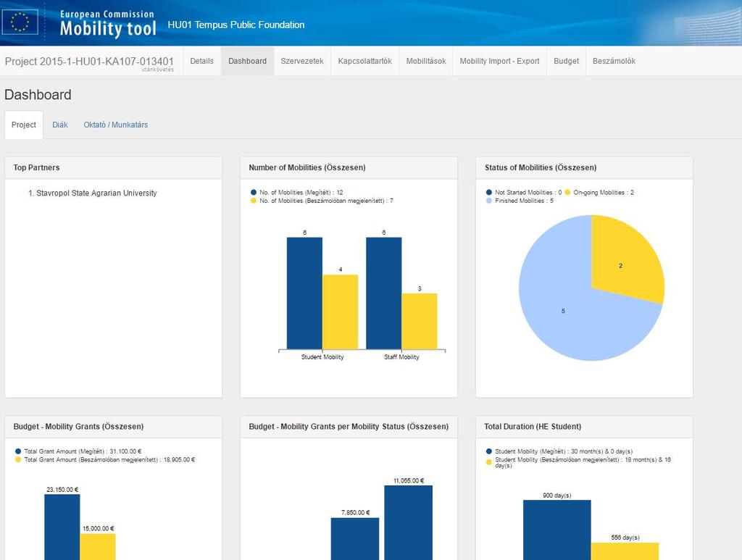The width and height of the screenshot is (742, 560).
Task: Open Mobility Import - Export tab
Action: (x=499, y=61)
